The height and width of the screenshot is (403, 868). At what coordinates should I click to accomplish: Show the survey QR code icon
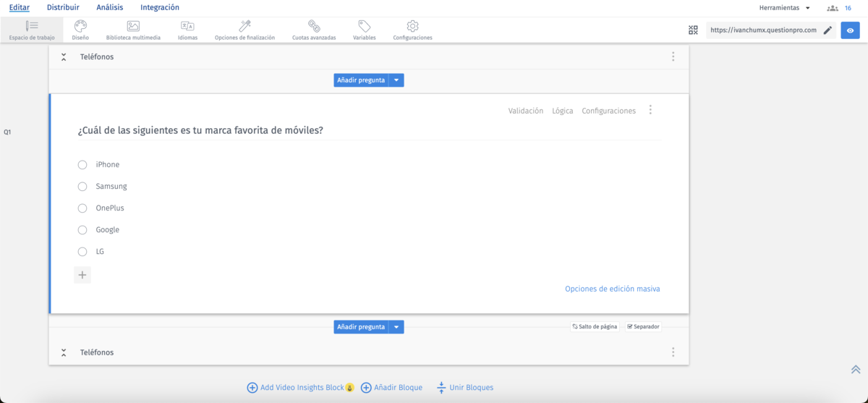pos(693,30)
